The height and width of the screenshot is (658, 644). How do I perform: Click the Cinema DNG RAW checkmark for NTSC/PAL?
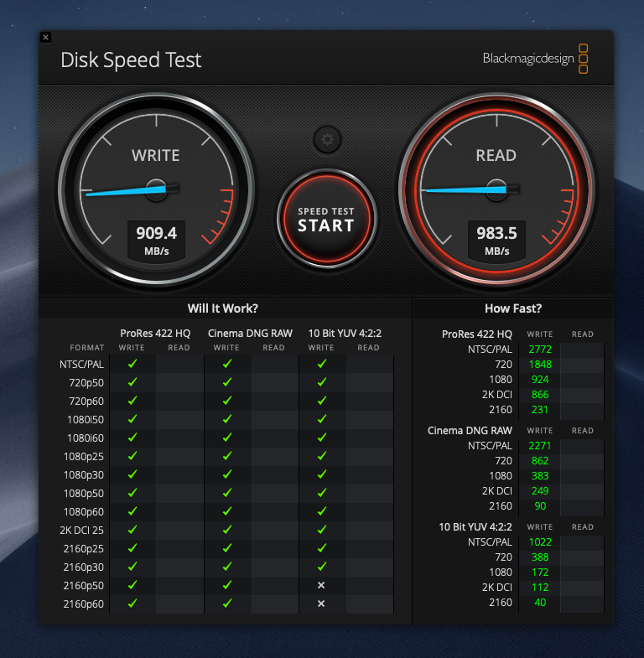[227, 364]
